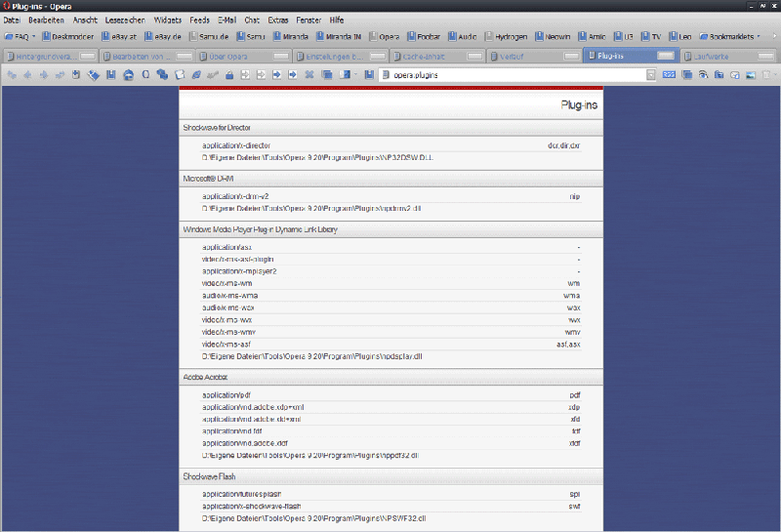Click the Windows Media Player Plug-in heading
This screenshot has width=781, height=532.
(260, 229)
